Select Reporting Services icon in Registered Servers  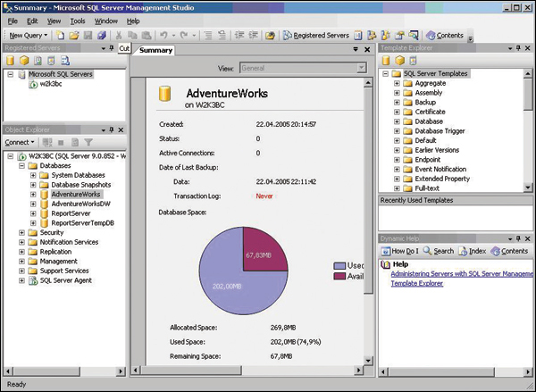(38, 61)
